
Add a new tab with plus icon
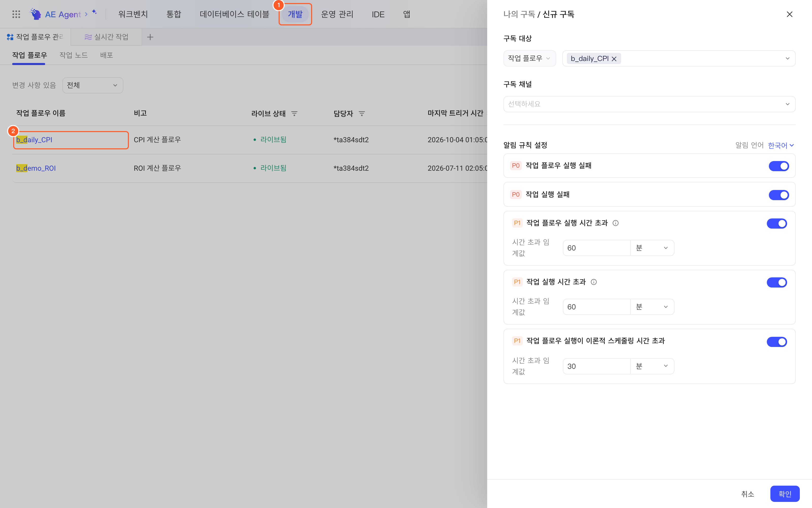tap(150, 37)
